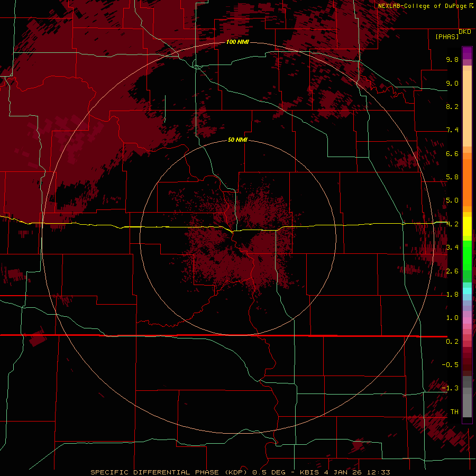
Task: Click the 5.8 value on color scale
Action: coord(452,177)
